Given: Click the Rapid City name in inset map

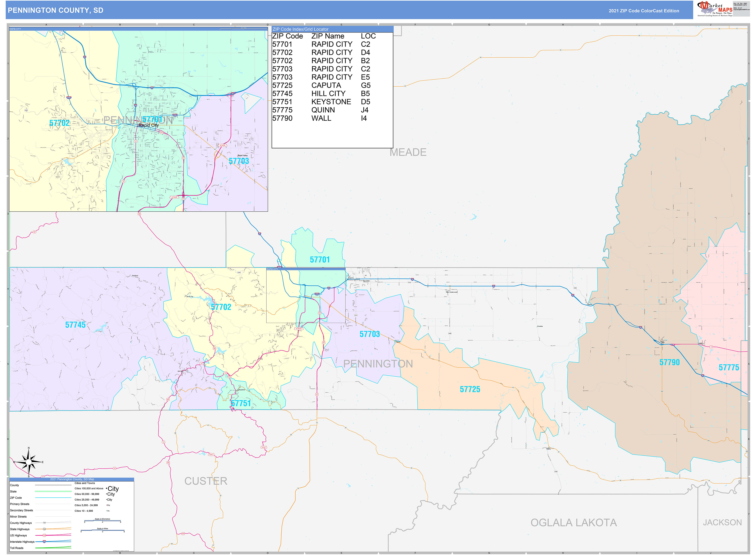Looking at the screenshot, I should point(149,125).
